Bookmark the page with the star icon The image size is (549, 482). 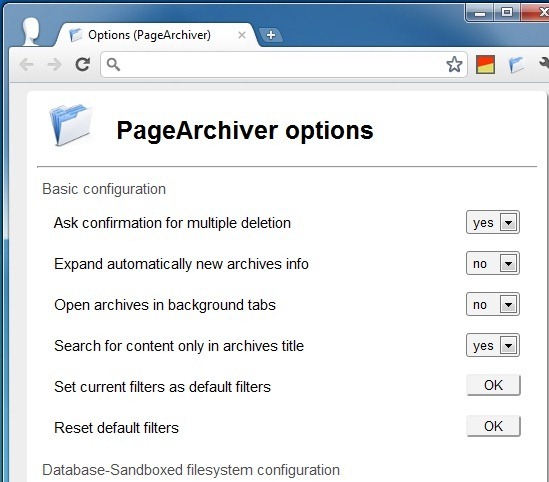pyautogui.click(x=454, y=64)
